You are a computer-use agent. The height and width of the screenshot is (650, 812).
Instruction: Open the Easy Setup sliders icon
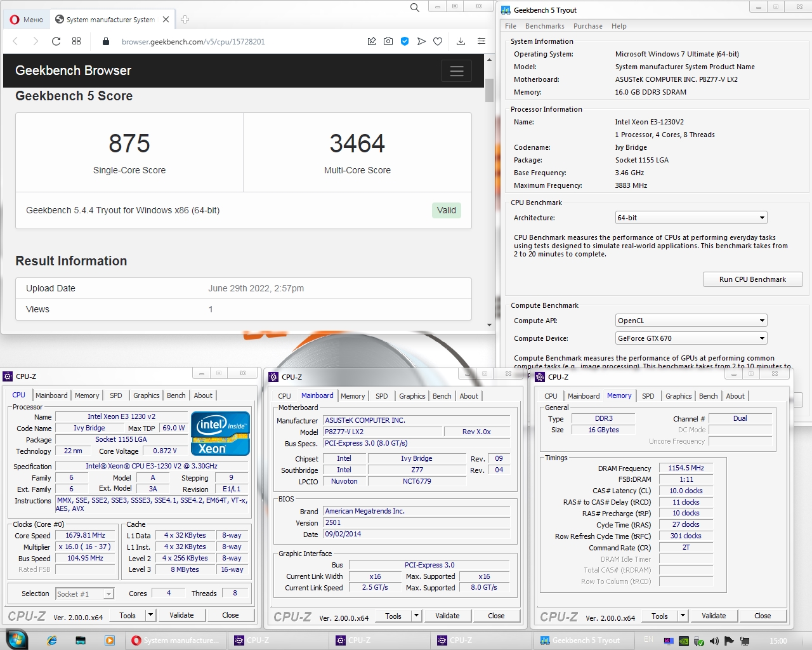(x=481, y=41)
